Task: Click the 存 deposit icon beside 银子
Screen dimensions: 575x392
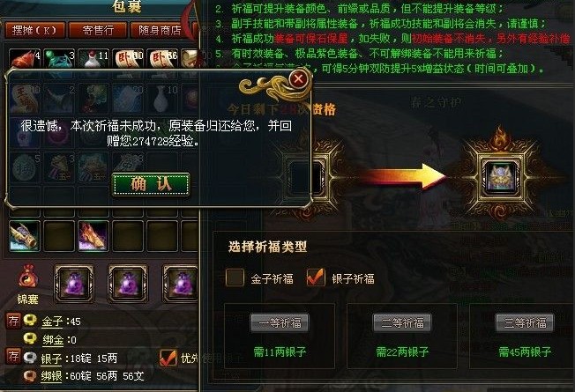Action: [x=13, y=357]
